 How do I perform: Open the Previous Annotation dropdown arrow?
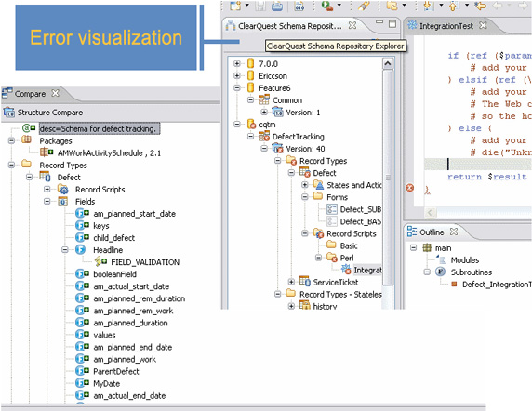click(467, 5)
